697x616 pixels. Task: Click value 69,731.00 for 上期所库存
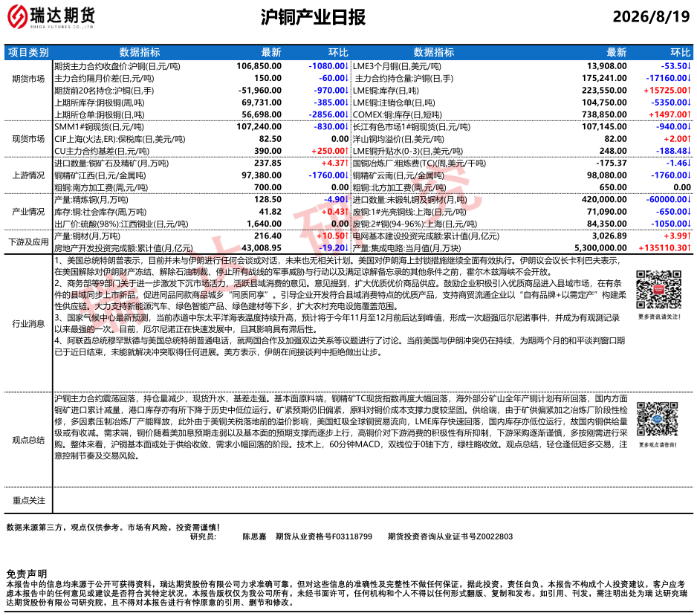tap(262, 103)
